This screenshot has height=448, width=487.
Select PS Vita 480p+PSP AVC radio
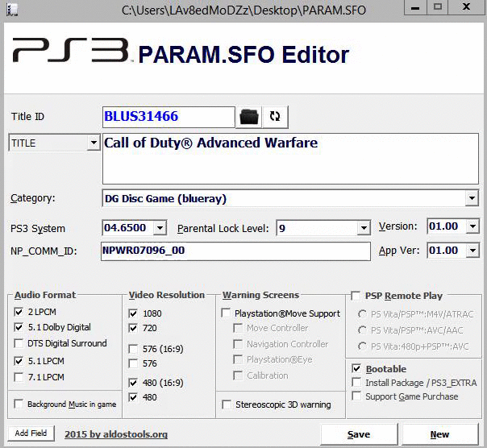(362, 346)
